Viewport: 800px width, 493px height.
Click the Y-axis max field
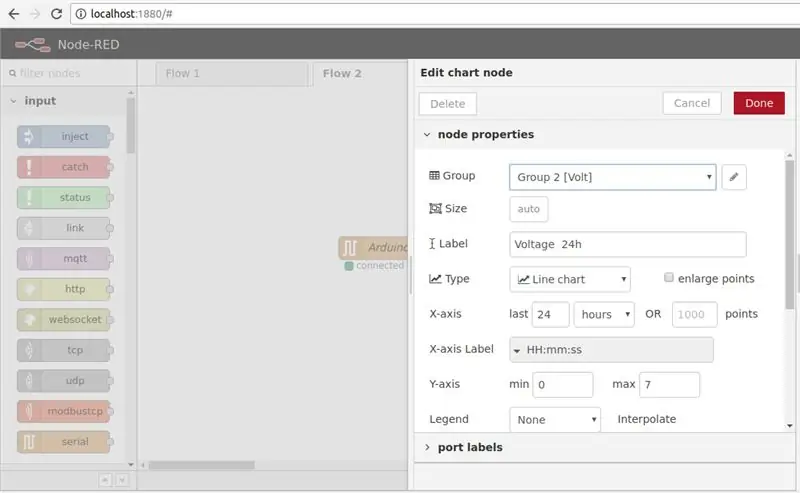pyautogui.click(x=669, y=385)
